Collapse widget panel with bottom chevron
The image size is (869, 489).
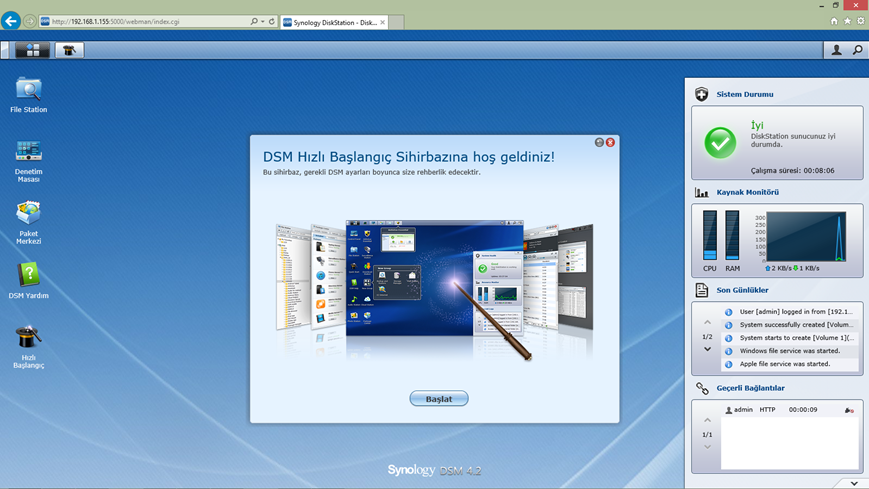point(854,483)
